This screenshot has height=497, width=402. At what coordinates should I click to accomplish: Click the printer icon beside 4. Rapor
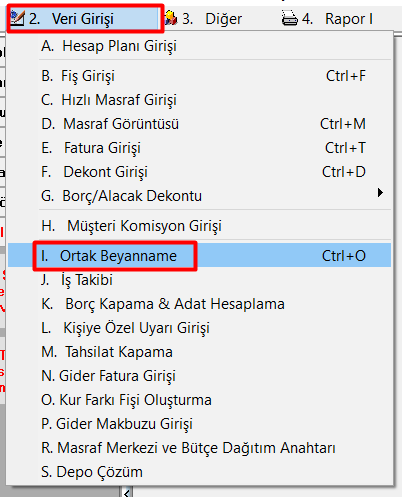(x=289, y=18)
